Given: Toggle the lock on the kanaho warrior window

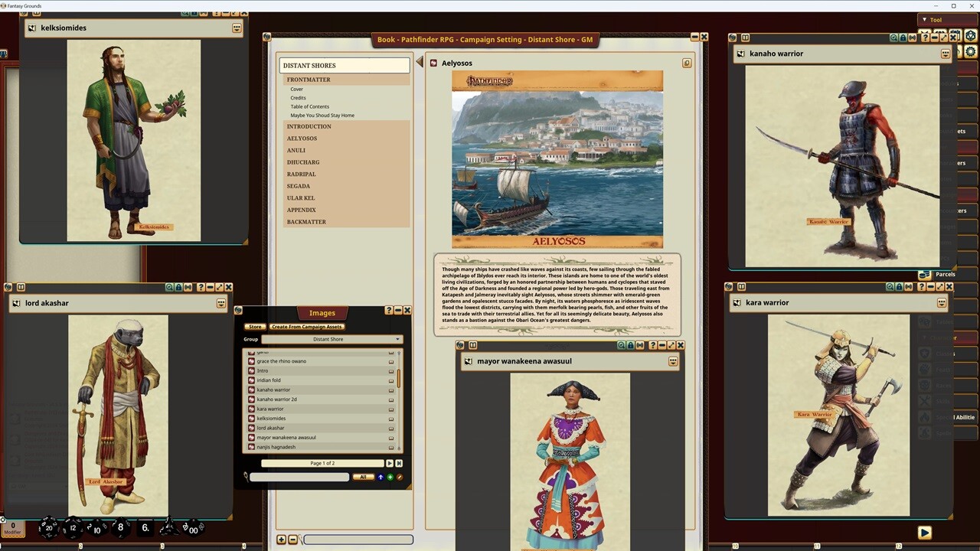Looking at the screenshot, I should coord(903,37).
